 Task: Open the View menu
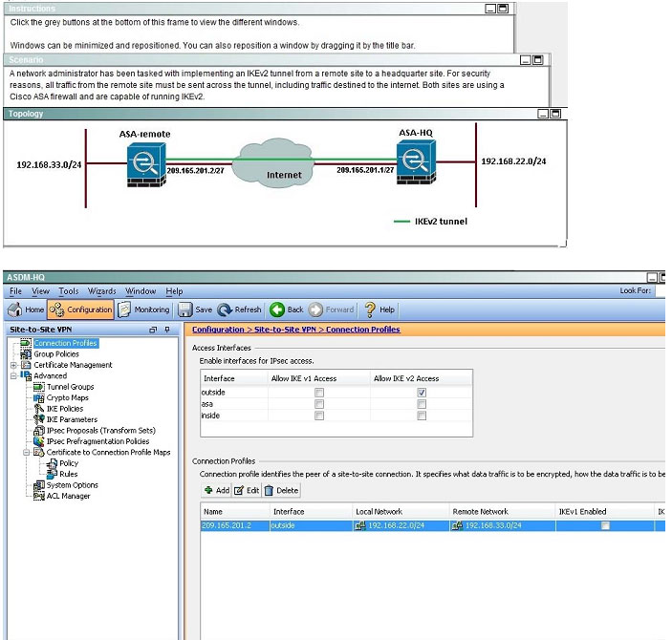point(40,291)
